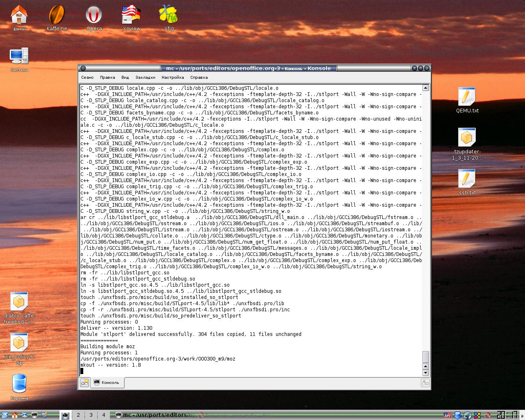The image size is (525, 420).
Task: Open the Home (Домой) desktop icon
Action: 19,18
